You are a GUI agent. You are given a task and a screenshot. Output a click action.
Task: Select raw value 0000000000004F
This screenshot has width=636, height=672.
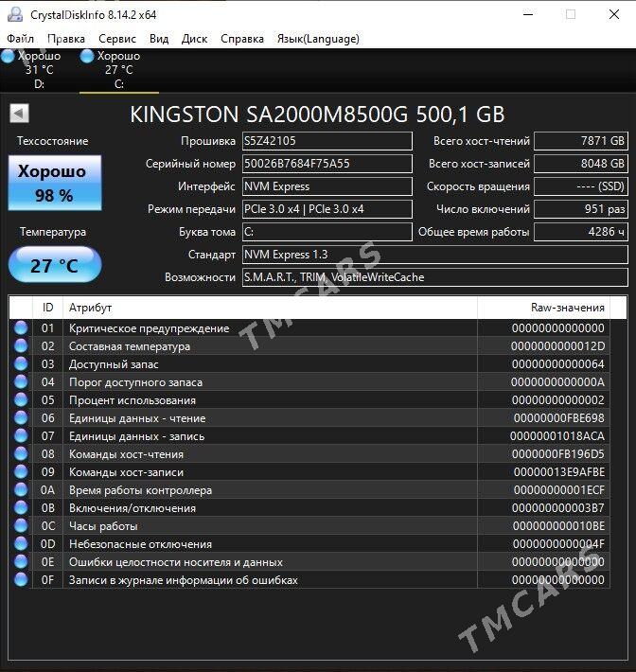point(558,544)
